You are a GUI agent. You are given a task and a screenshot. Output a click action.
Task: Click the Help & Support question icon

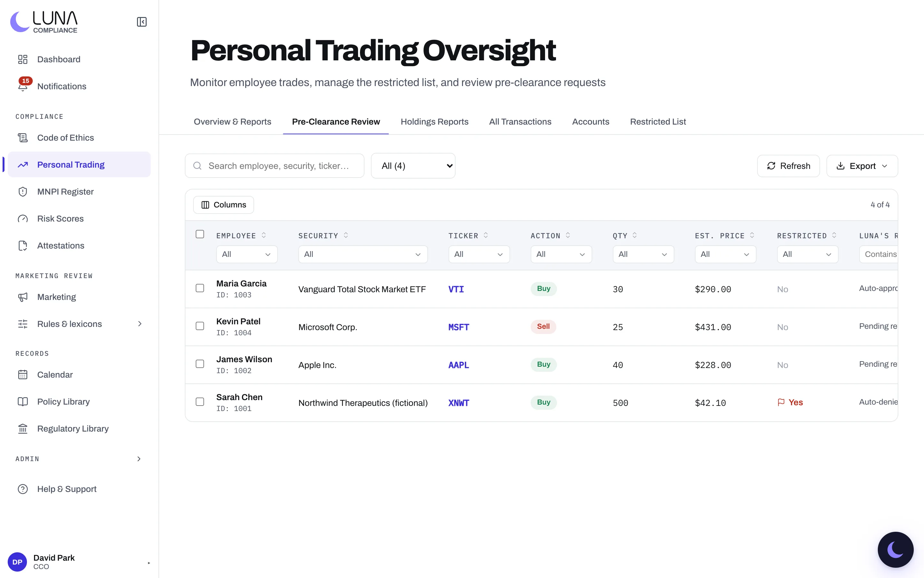(23, 489)
